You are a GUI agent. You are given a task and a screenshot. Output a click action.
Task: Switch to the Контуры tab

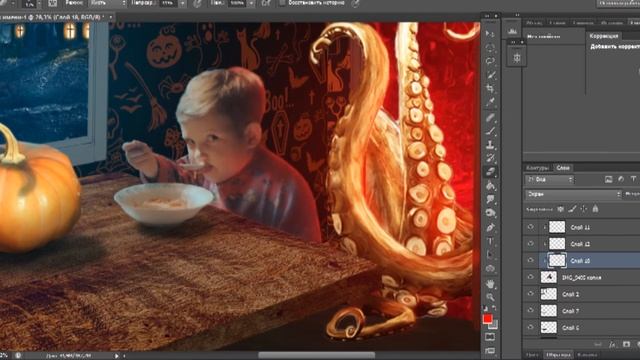538,168
